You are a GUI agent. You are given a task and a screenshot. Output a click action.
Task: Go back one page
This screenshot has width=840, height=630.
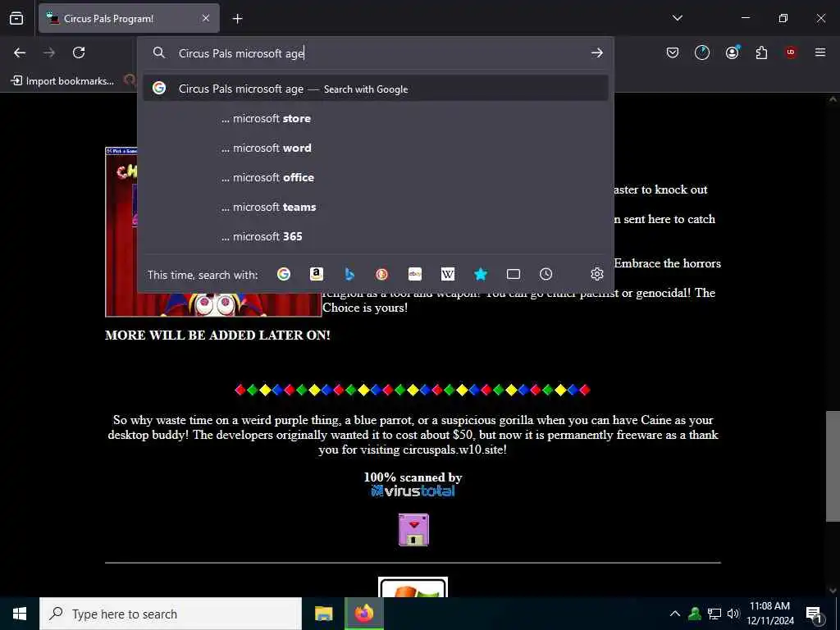(20, 52)
